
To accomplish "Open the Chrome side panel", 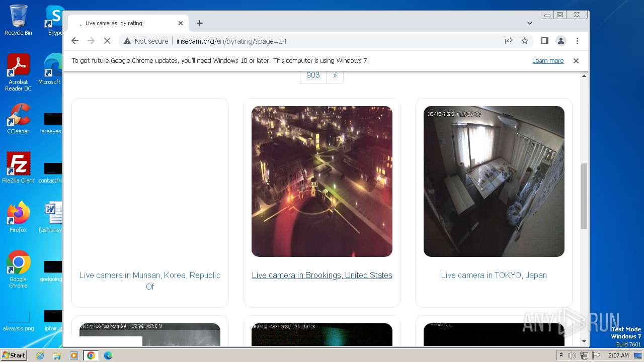I will (x=544, y=41).
